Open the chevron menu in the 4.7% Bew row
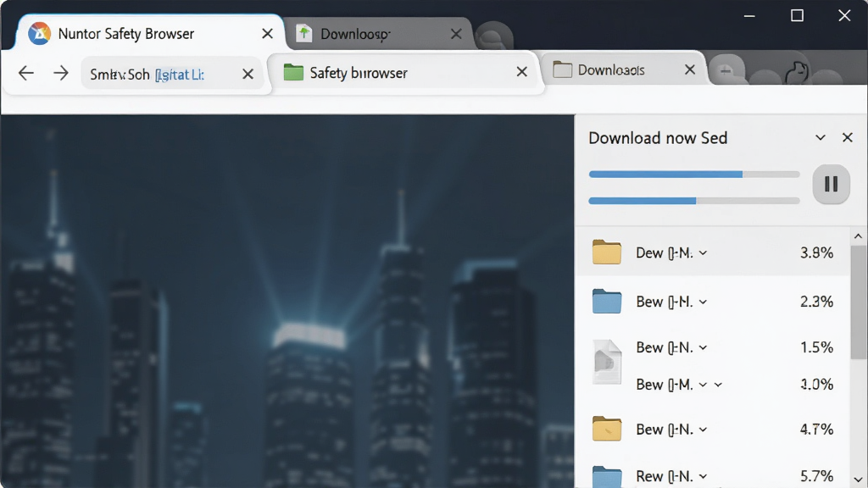Screen dimensions: 868x488 [x=703, y=430]
